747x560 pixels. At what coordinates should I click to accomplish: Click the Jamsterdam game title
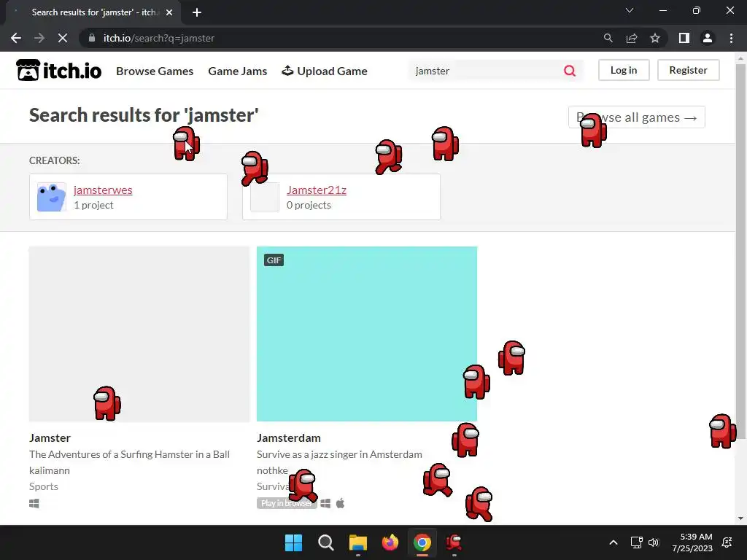289,437
